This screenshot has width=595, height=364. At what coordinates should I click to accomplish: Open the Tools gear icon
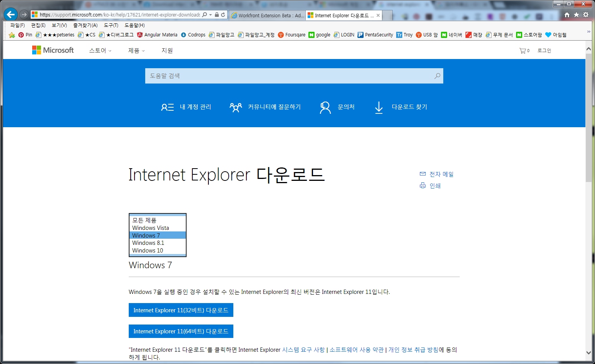[x=586, y=15]
